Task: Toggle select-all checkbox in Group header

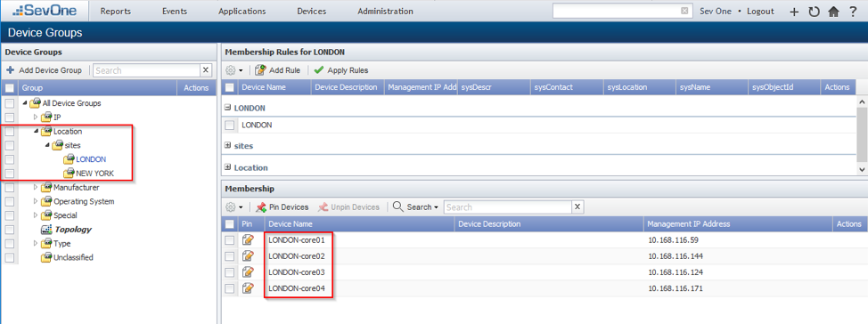Action: click(x=10, y=88)
